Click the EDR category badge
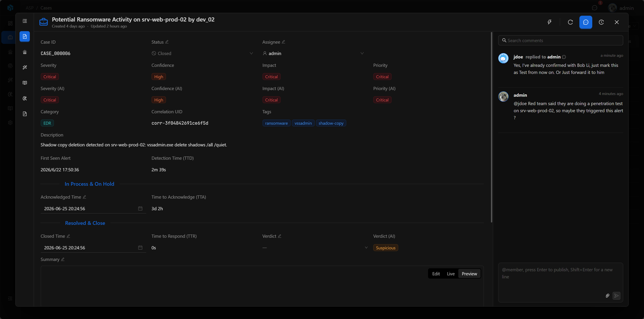The image size is (644, 319). [x=47, y=123]
